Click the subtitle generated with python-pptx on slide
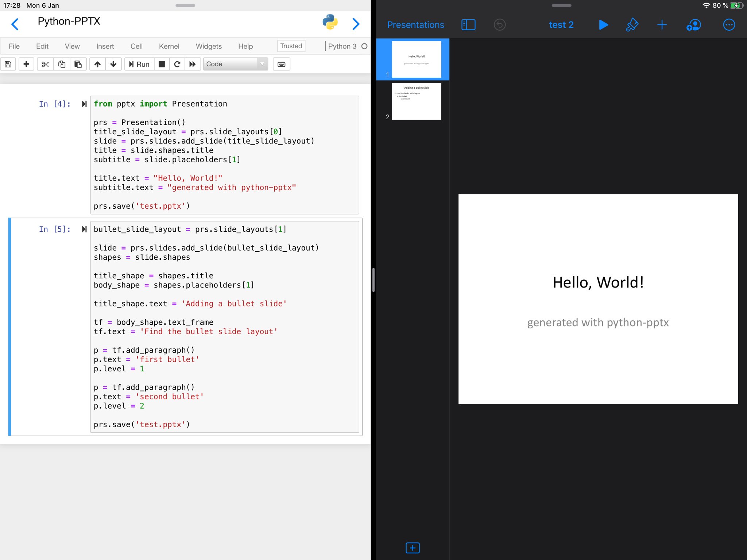 tap(598, 323)
